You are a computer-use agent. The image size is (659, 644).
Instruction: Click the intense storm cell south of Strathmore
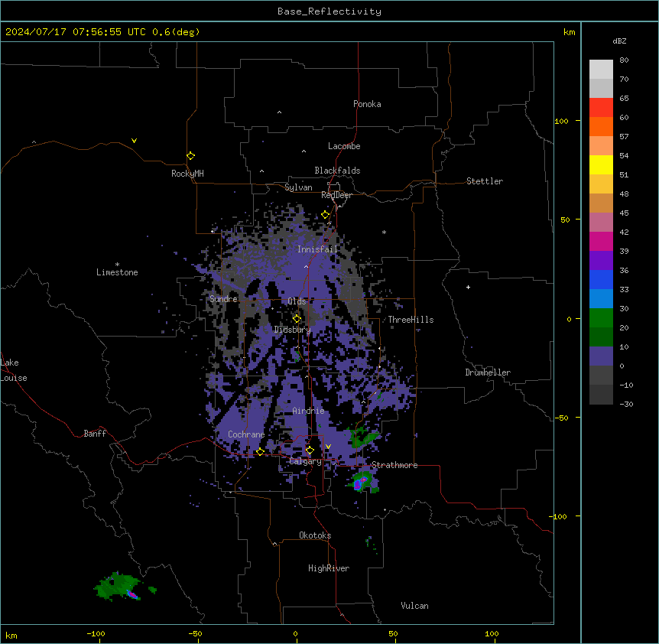[x=362, y=482]
